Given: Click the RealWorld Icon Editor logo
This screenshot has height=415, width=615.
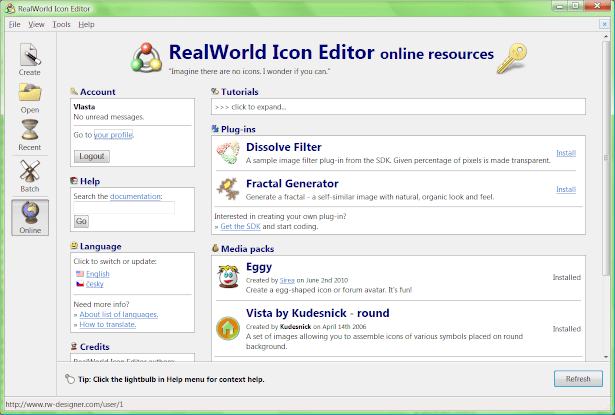Looking at the screenshot, I should [x=146, y=57].
